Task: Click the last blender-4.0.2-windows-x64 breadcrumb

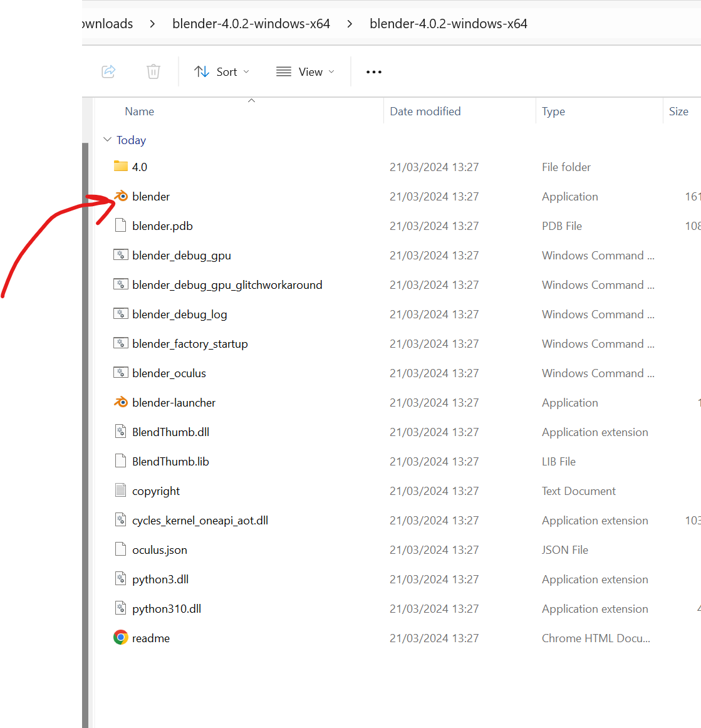Action: [449, 24]
